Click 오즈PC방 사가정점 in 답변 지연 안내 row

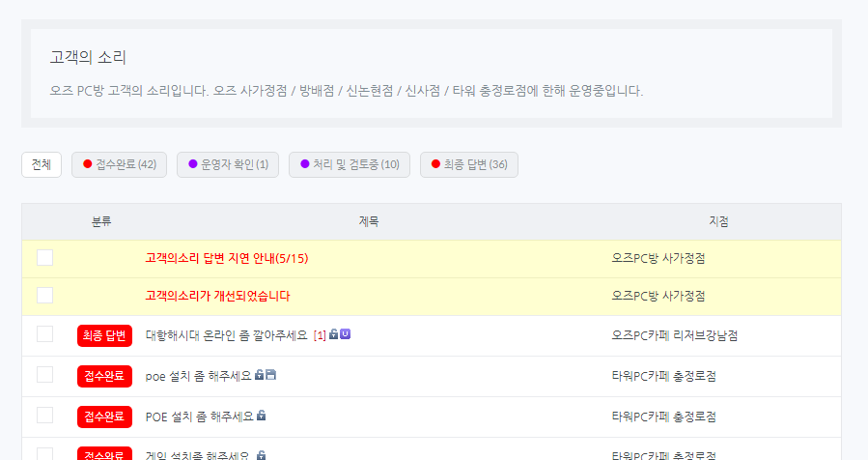(x=658, y=258)
